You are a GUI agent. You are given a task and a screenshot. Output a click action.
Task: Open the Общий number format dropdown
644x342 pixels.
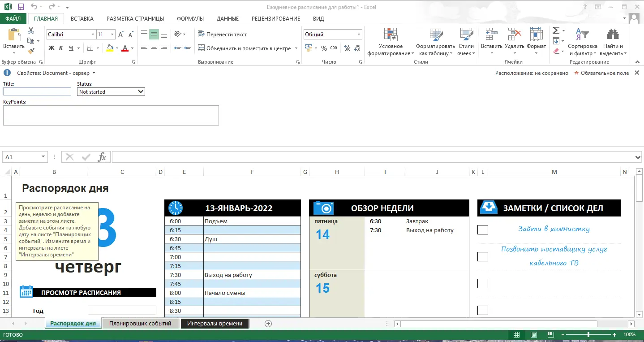(x=359, y=35)
